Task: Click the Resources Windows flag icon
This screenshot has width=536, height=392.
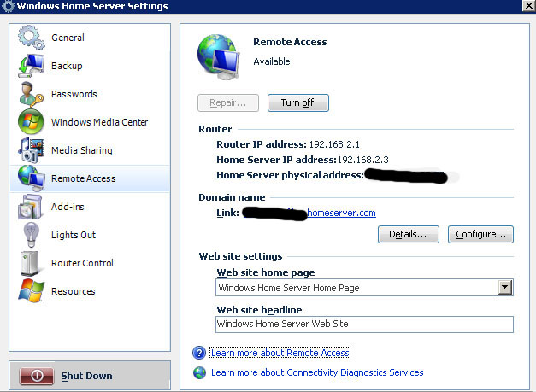Action: coord(31,291)
